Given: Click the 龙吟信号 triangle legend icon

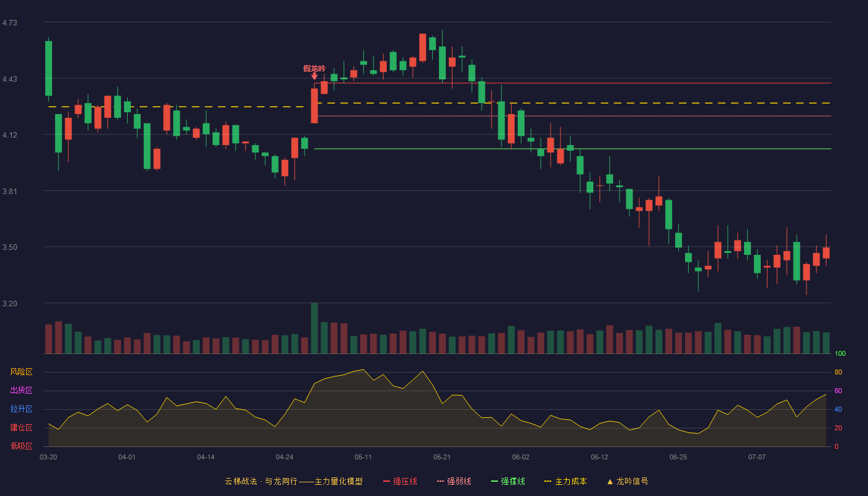Looking at the screenshot, I should point(610,481).
